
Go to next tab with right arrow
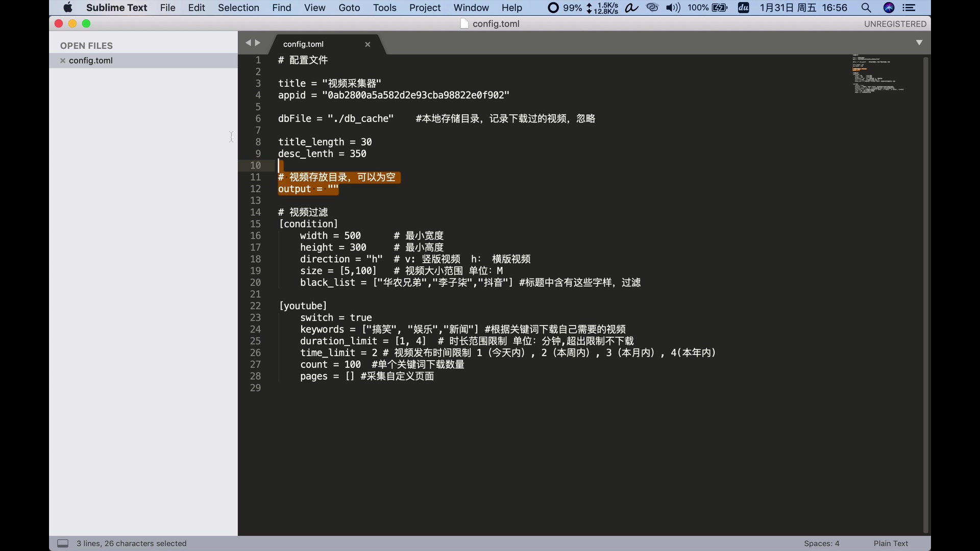pyautogui.click(x=258, y=43)
